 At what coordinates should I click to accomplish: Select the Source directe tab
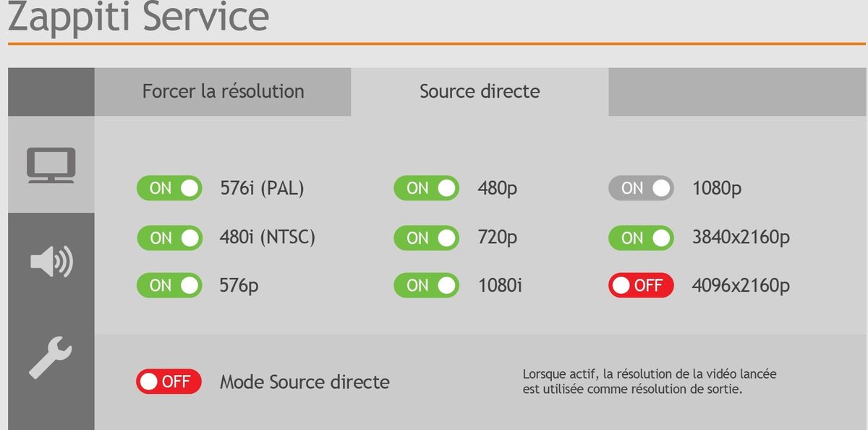(480, 92)
